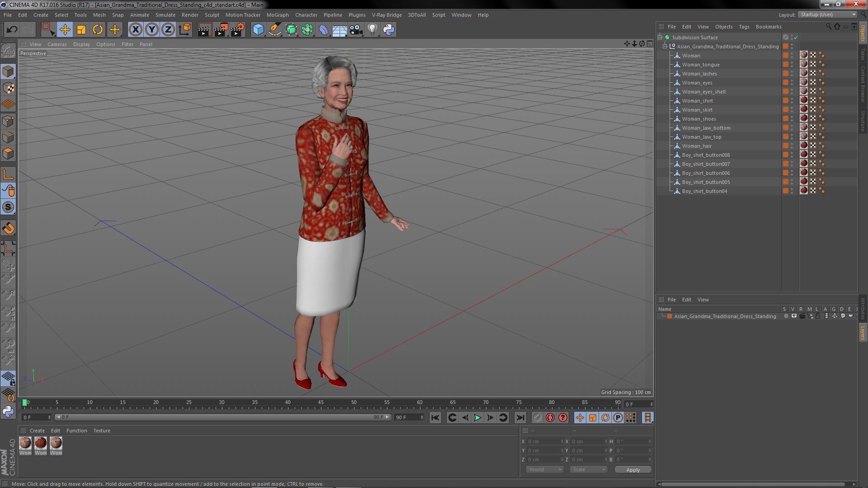Render the active view
The image size is (868, 488).
coord(204,30)
